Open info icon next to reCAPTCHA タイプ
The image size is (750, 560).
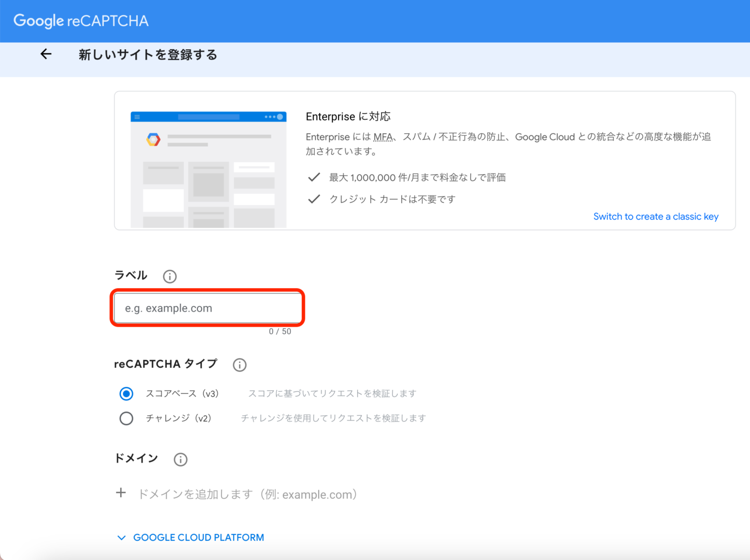tap(239, 365)
